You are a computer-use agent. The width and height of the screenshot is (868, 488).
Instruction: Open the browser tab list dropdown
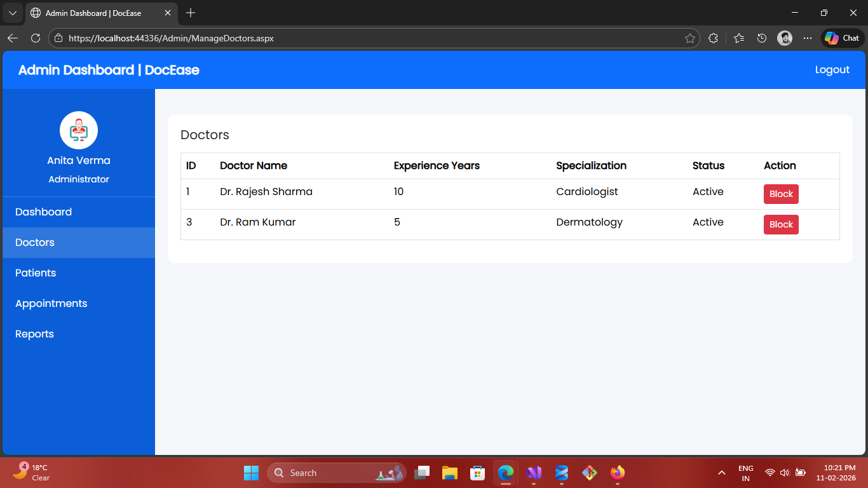pos(12,13)
